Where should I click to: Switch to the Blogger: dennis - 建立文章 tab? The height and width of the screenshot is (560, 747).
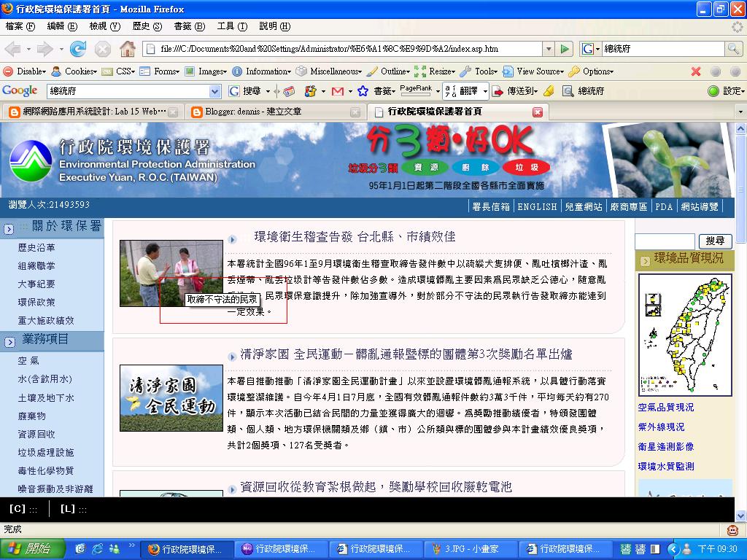coord(275,112)
